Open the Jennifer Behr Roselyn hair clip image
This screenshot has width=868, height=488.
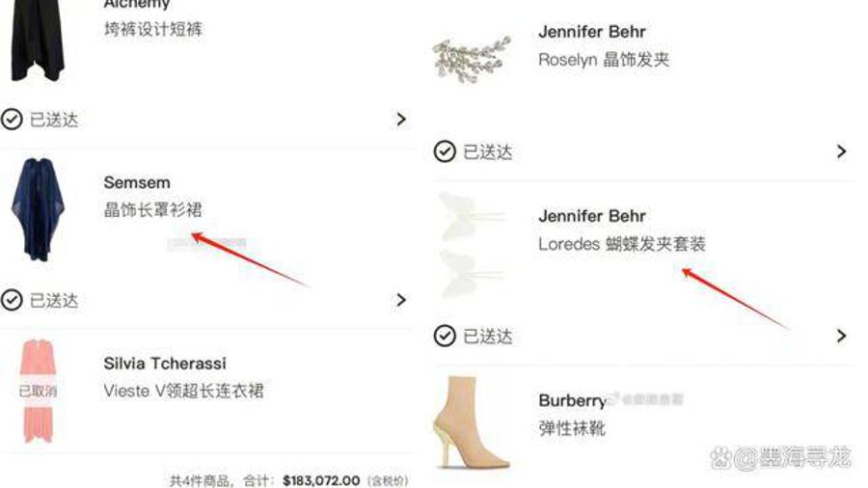pos(472,59)
